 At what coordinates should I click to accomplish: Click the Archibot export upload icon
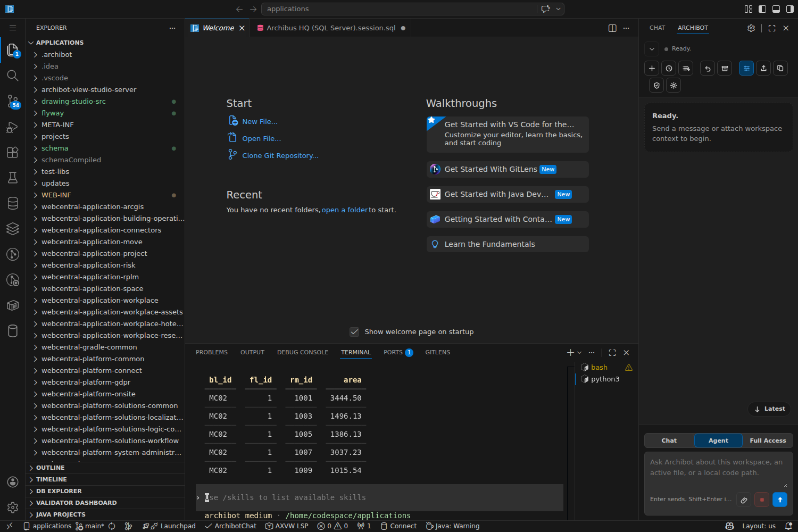pos(763,68)
